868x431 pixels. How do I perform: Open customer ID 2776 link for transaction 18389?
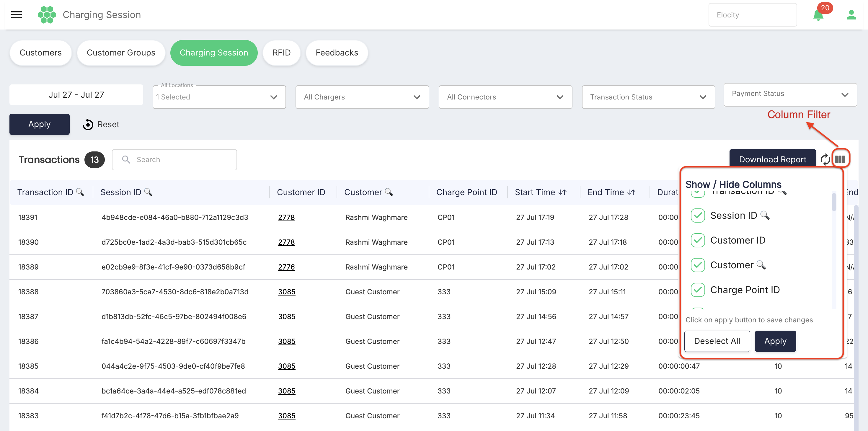[286, 267]
